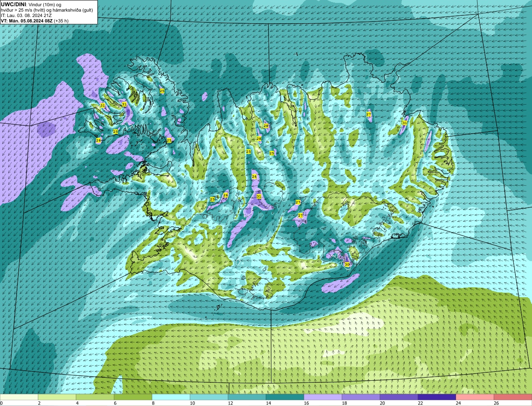Select the 24–26 m/s pink color segment
The width and height of the screenshot is (532, 406).
pos(475,397)
